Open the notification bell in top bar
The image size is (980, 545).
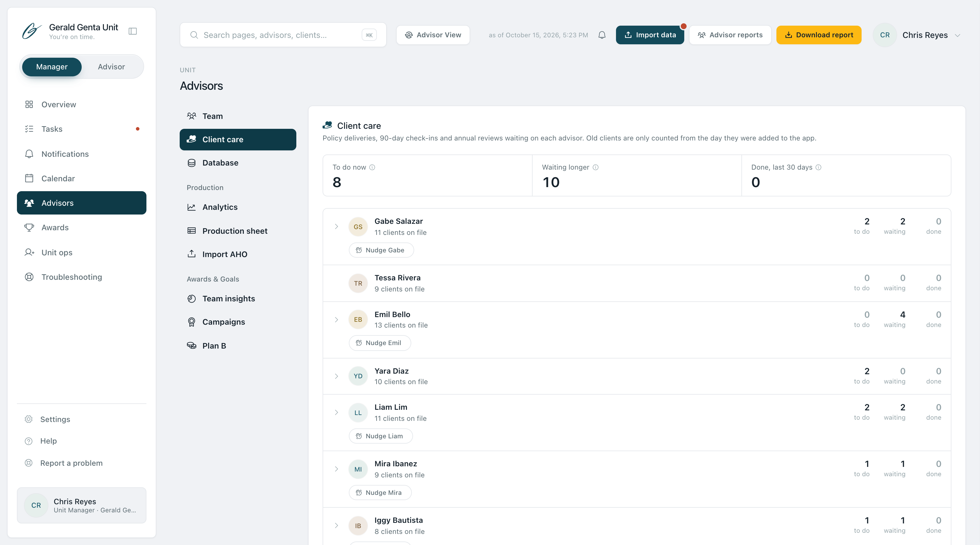[602, 35]
